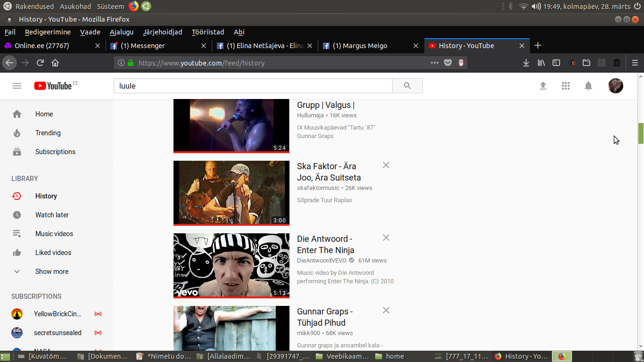
Task: Open the Fail menu
Action: pos(10,32)
